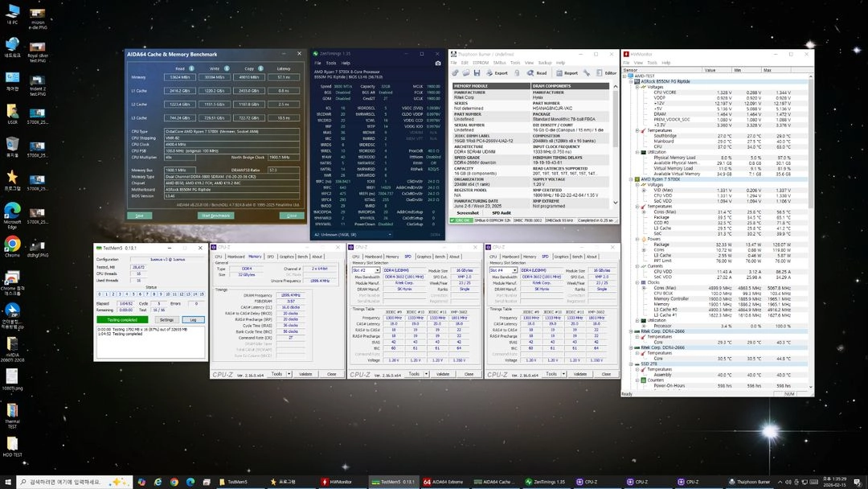The image size is (868, 489).
Task: Click the Log button in TestMem5
Action: tap(193, 319)
